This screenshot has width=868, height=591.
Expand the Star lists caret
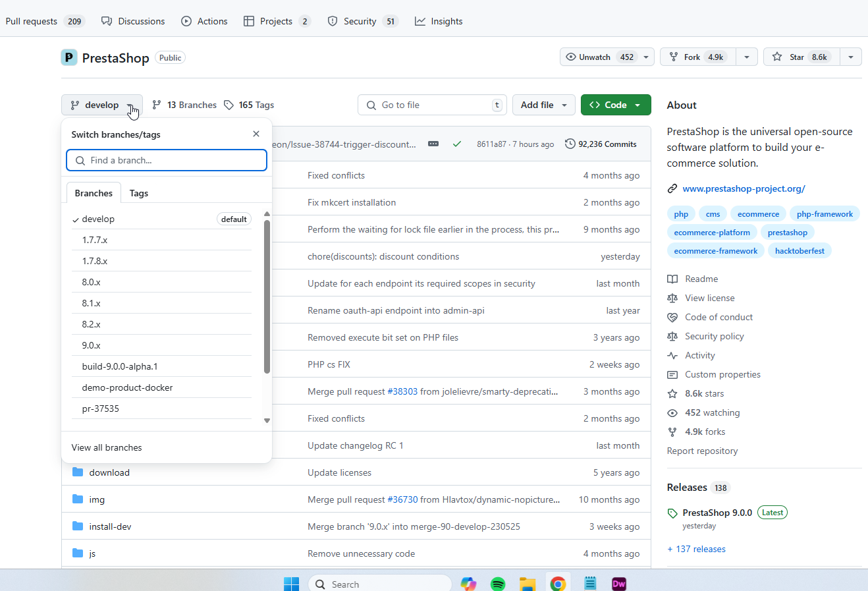(x=851, y=57)
